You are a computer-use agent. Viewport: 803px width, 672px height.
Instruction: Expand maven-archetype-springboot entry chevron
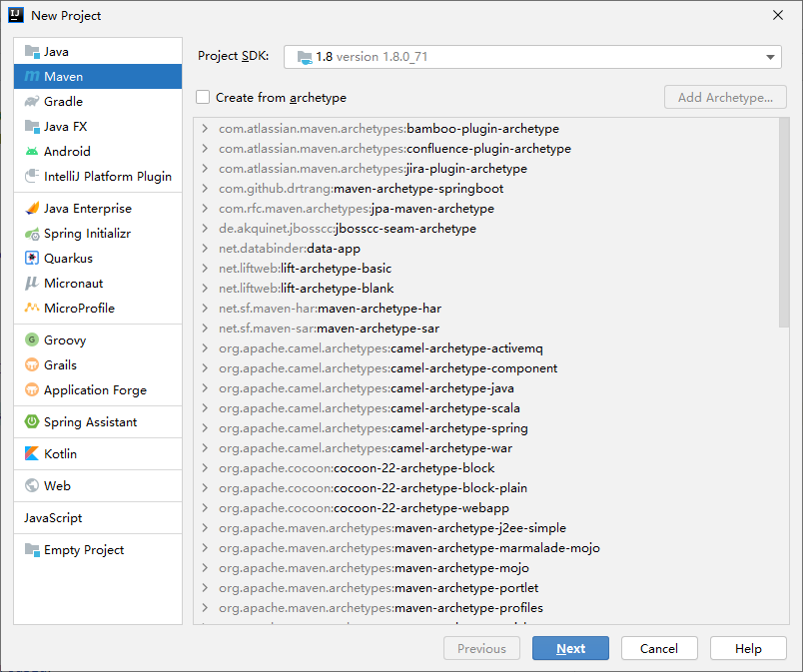tap(205, 189)
